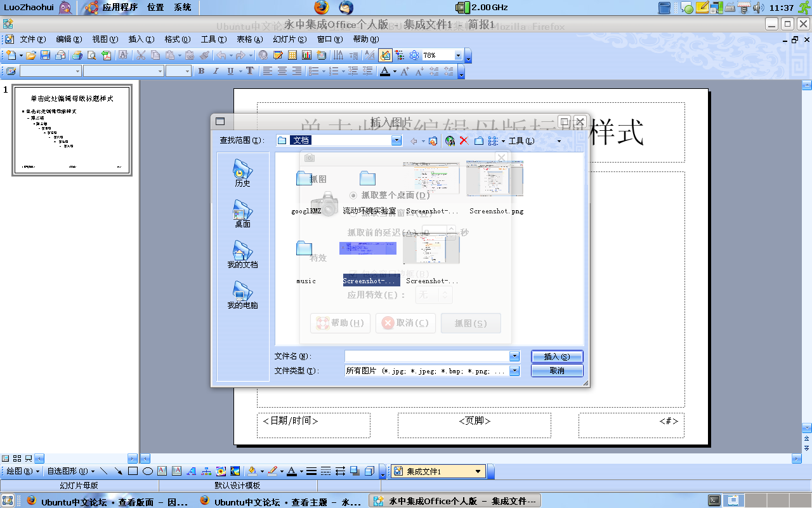This screenshot has width=812, height=508.
Task: Click the Format Painter brush icon
Action: (x=204, y=55)
